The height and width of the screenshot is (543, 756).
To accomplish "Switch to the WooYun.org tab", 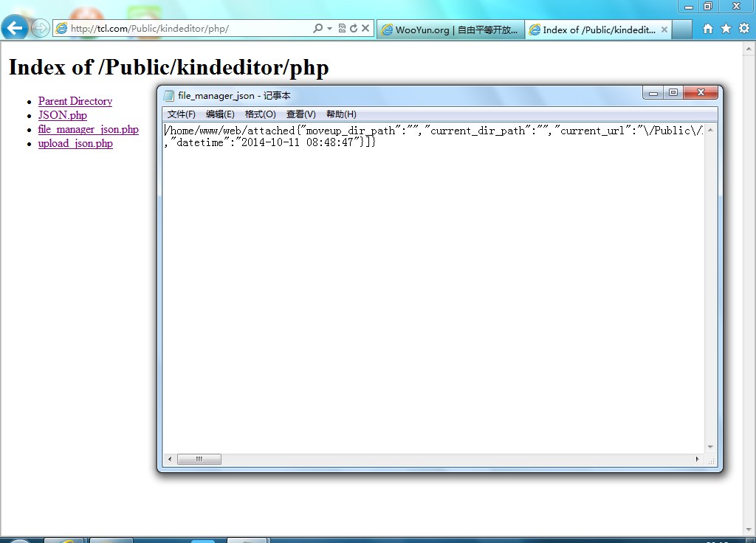I will tap(451, 30).
